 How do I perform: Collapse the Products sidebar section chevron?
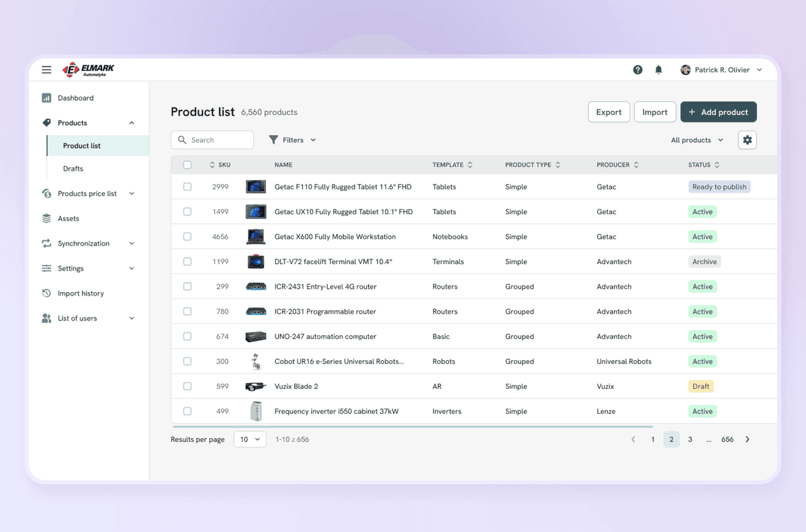pyautogui.click(x=132, y=123)
